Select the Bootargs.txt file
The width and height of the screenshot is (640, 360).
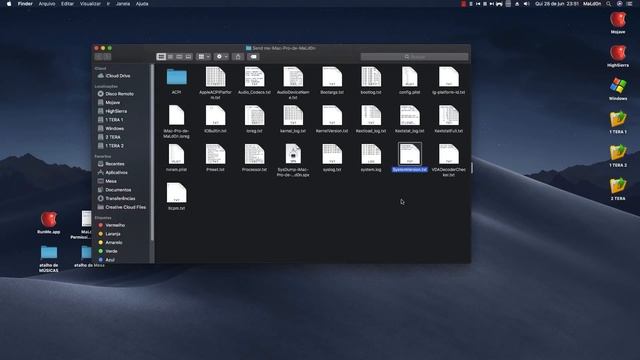332,78
